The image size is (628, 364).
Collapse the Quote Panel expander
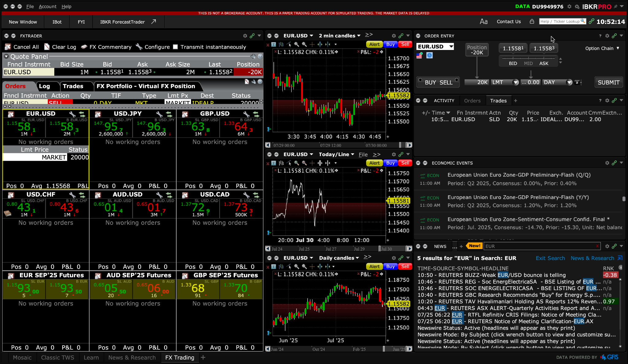tap(6, 56)
